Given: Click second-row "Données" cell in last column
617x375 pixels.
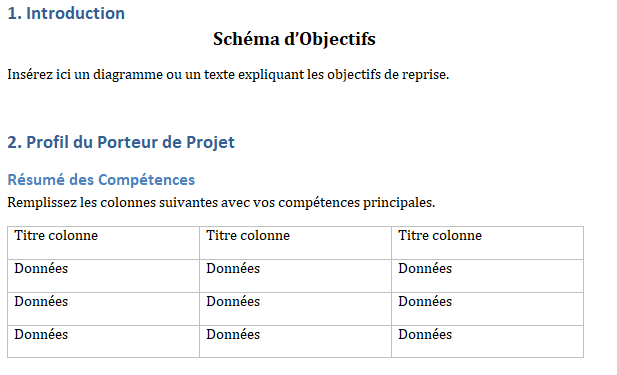Looking at the screenshot, I should click(x=488, y=309).
